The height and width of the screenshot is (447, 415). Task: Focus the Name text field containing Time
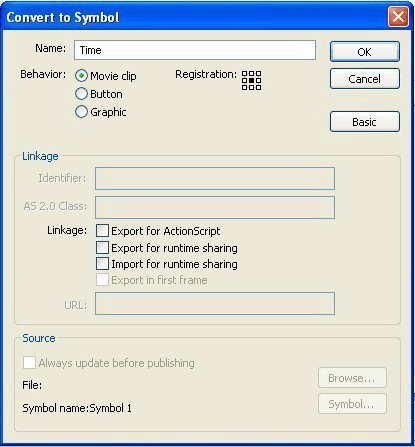click(x=195, y=50)
